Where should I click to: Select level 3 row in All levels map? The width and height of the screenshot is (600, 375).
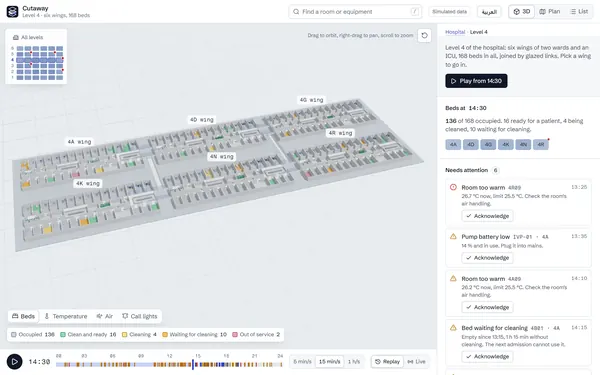coord(37,66)
